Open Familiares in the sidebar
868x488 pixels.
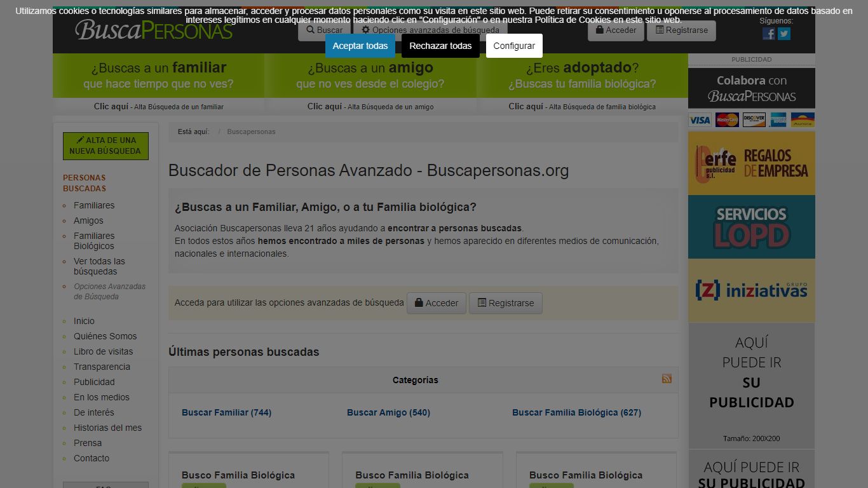pos(94,205)
